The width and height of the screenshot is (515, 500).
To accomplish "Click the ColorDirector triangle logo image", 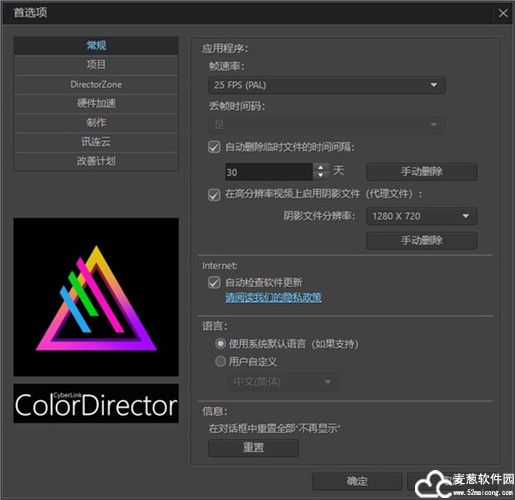I will [x=96, y=297].
